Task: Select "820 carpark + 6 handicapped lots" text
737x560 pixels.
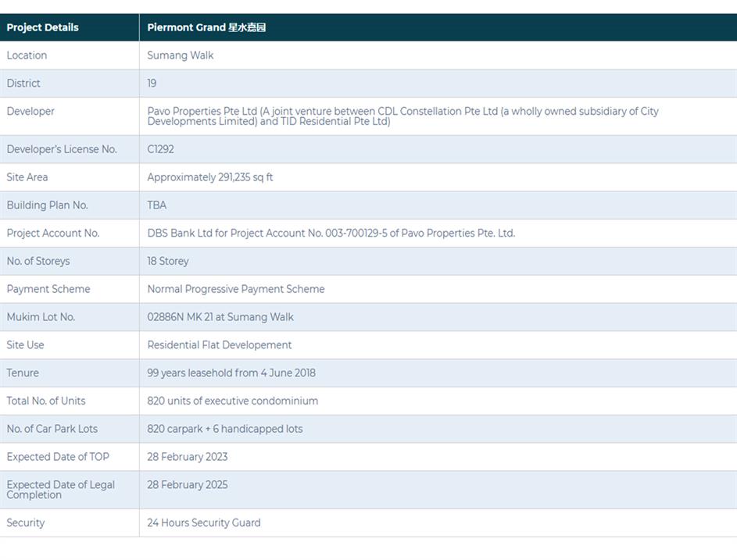Action: (x=225, y=429)
